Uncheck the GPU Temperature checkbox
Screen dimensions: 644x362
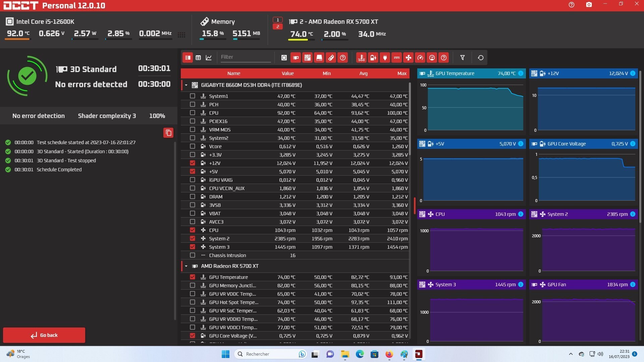[192, 277]
